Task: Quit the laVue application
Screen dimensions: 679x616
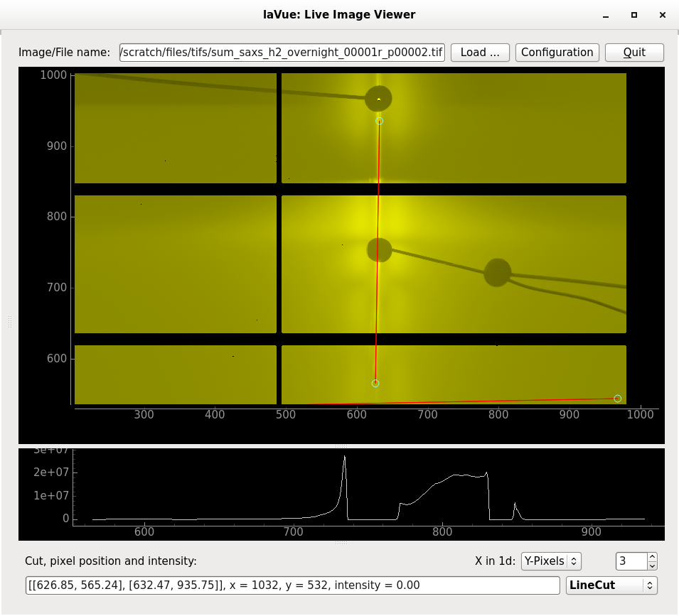Action: (x=634, y=53)
